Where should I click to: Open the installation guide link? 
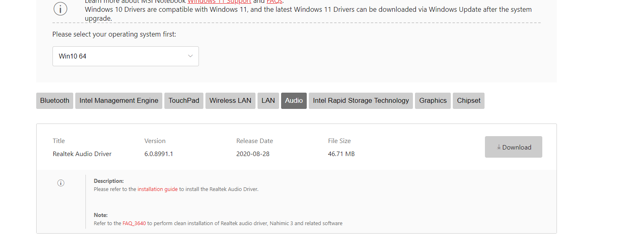(157, 189)
